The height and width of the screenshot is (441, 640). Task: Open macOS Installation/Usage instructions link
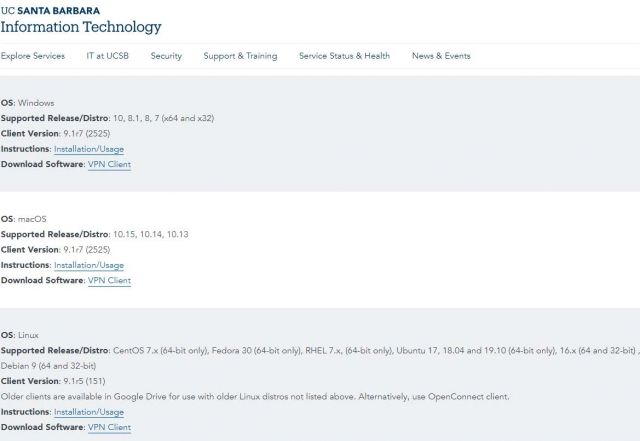(89, 265)
